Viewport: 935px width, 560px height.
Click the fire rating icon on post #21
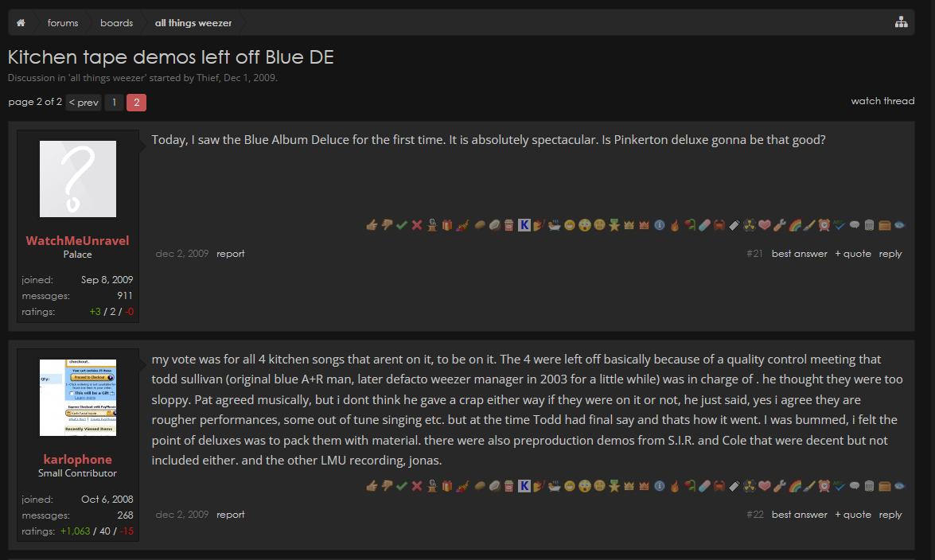point(675,225)
